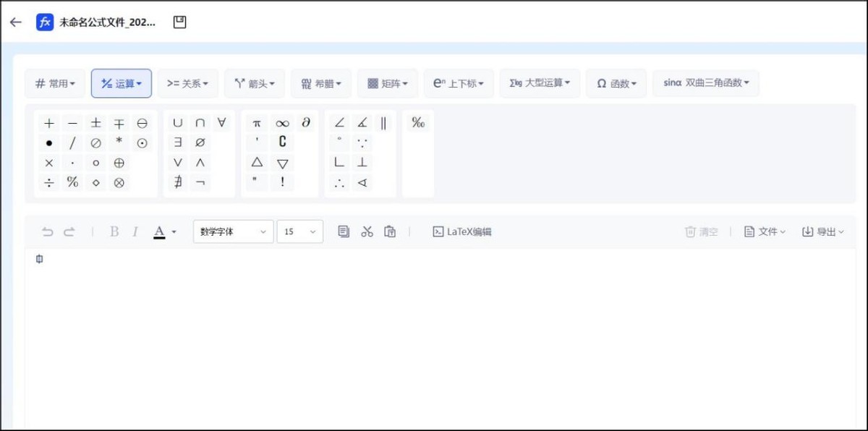Click the back arrow to exit
868x431 pixels.
tap(15, 22)
